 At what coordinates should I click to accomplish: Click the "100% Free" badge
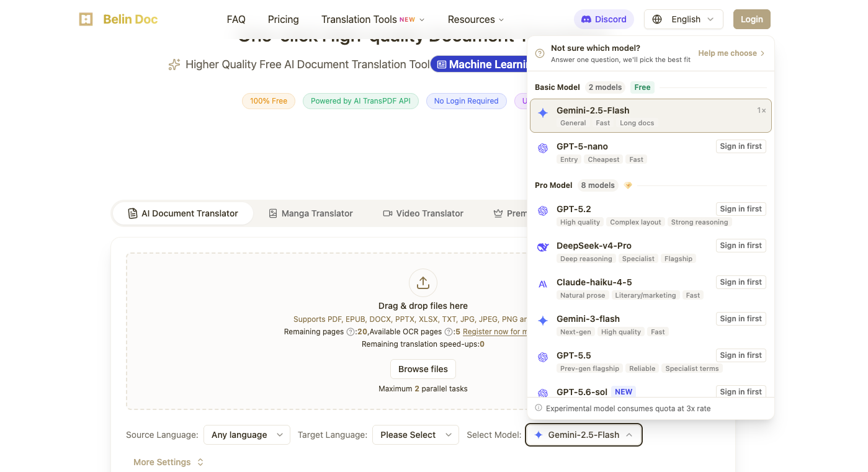coord(269,101)
